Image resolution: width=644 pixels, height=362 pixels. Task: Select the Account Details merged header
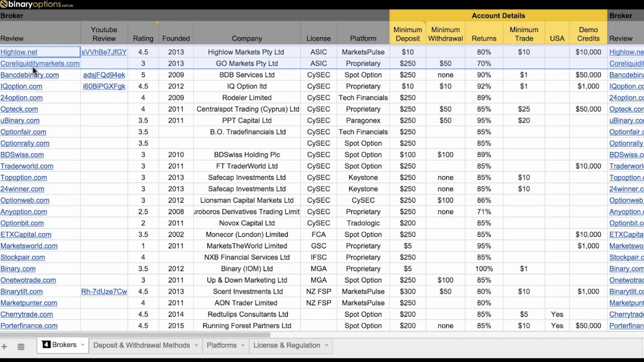pyautogui.click(x=498, y=16)
